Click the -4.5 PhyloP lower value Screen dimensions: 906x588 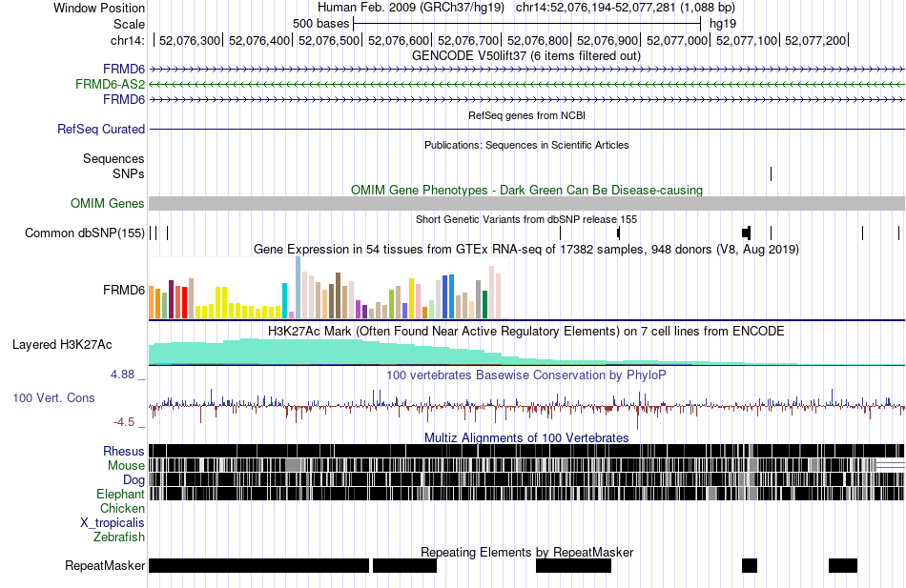click(124, 422)
